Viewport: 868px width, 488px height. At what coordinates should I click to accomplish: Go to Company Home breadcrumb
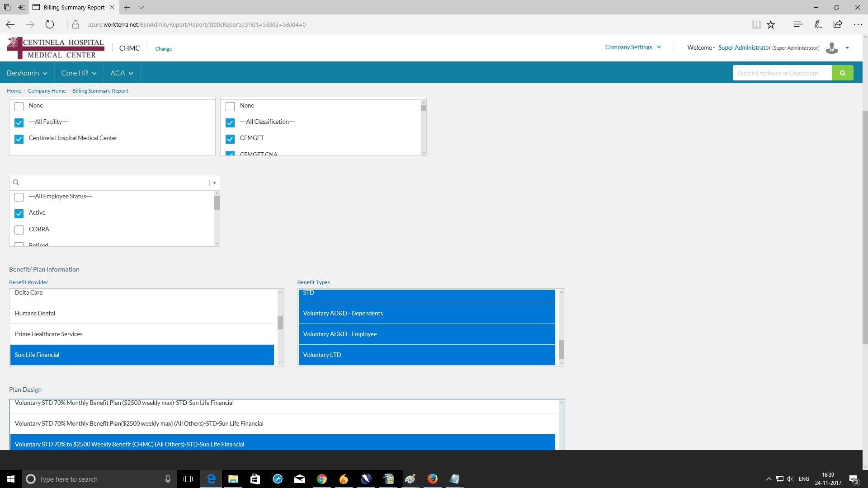[x=47, y=91]
